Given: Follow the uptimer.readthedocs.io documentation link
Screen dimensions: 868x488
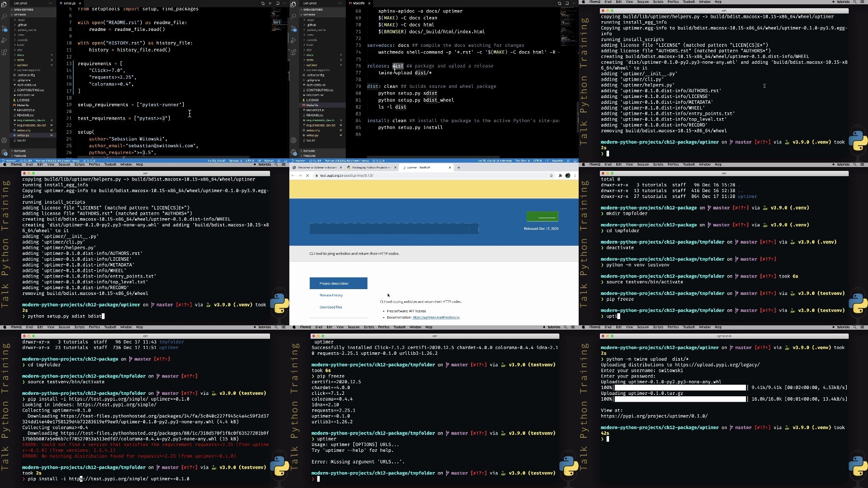Looking at the screenshot, I should click(x=436, y=318).
